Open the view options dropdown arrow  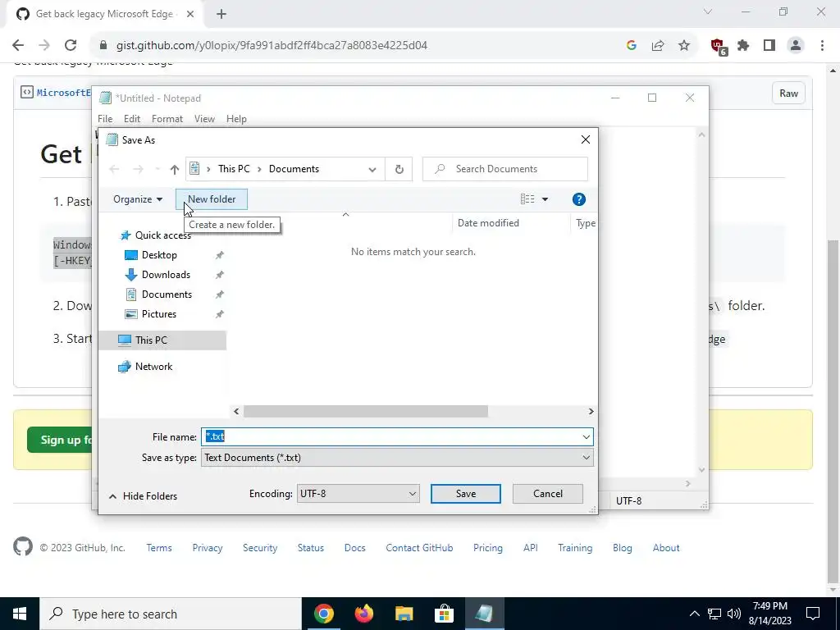[545, 199]
